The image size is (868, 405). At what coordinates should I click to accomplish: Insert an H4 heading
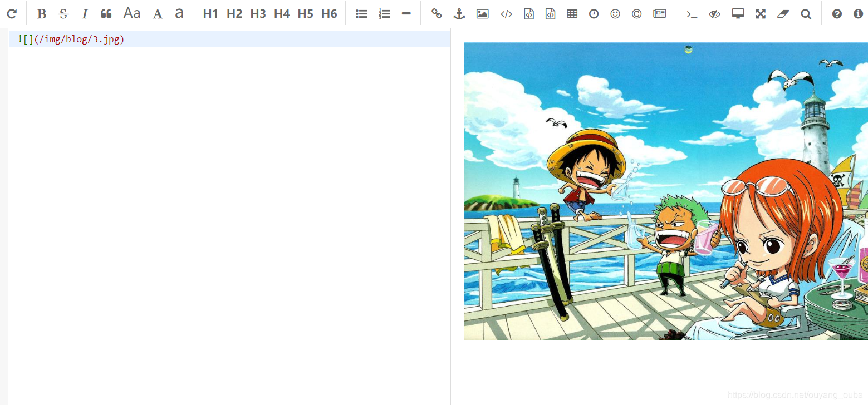[282, 14]
